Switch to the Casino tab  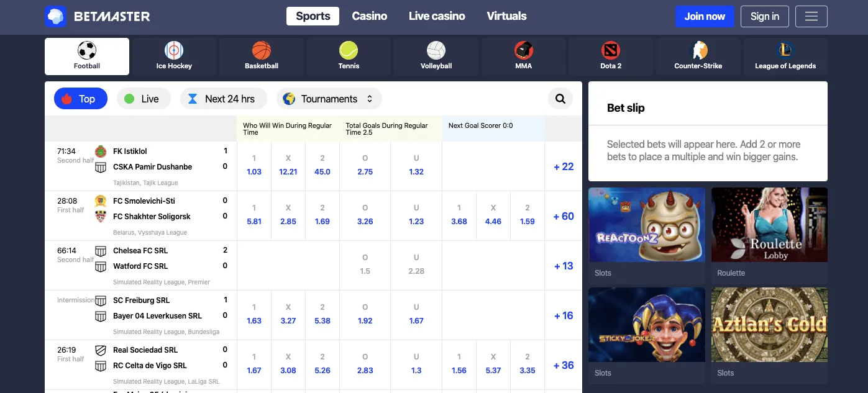click(369, 16)
